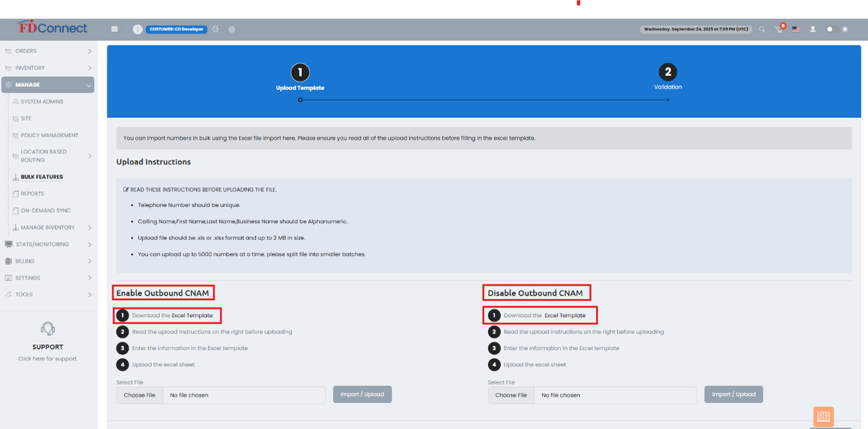Click the FDConnect logo
This screenshot has height=429, width=868.
click(52, 28)
